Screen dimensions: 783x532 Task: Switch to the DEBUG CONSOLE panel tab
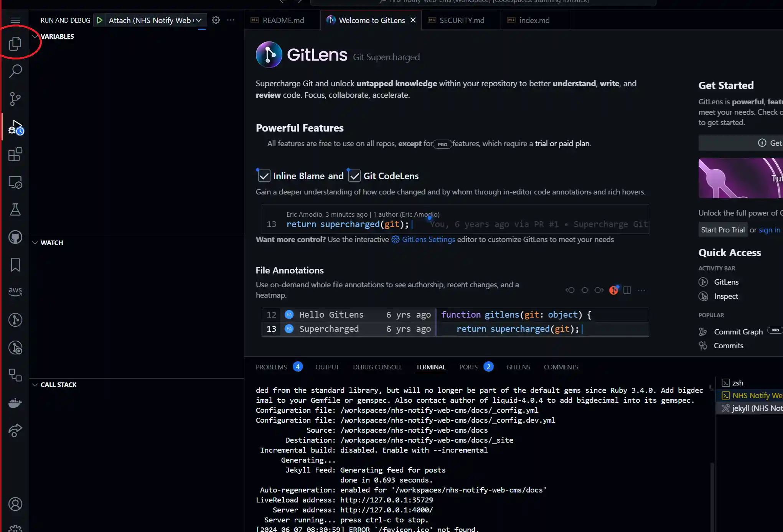click(x=377, y=367)
